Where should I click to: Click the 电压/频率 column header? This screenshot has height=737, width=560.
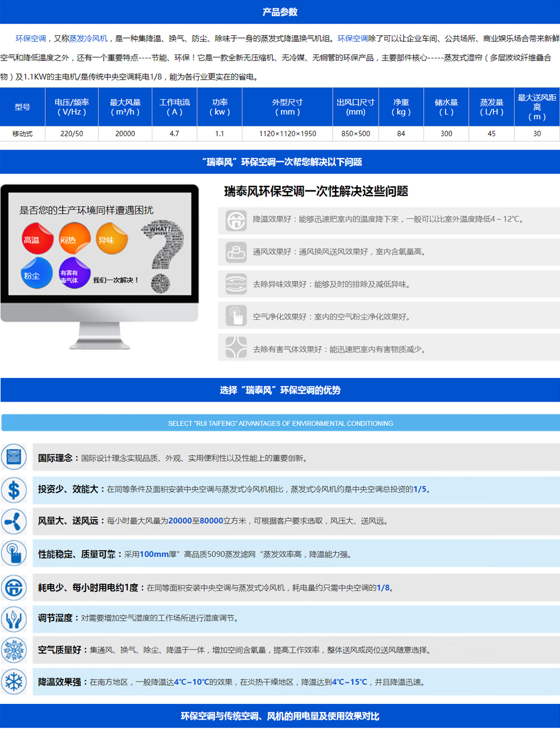[72, 107]
